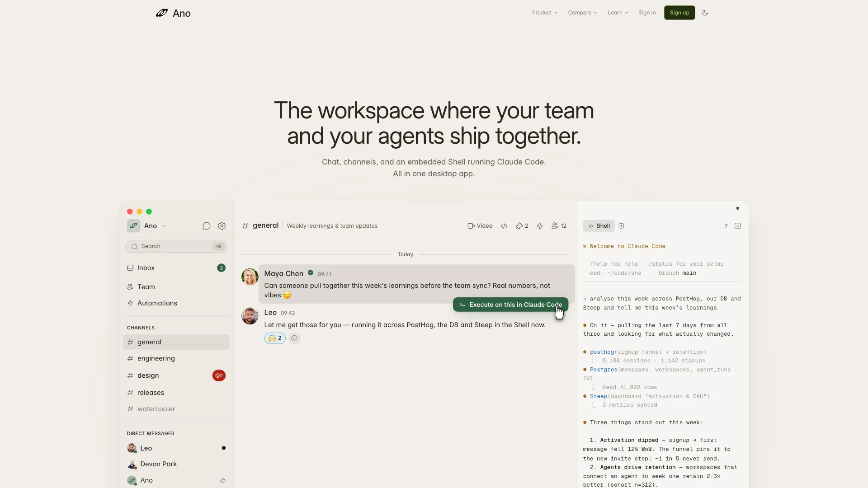Click the search magnifier icon in sidebar
Screen dimensions: 868x488
[134, 246]
